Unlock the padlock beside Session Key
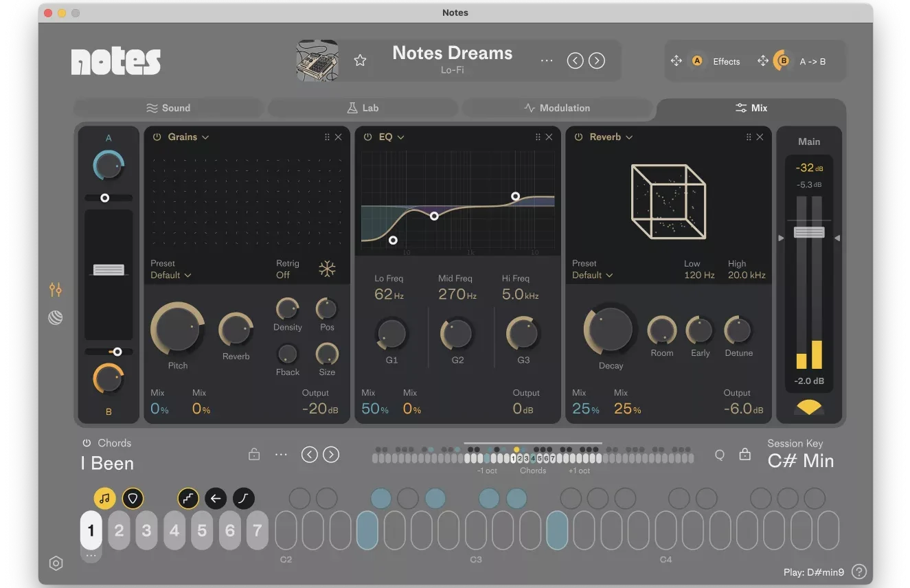 (x=745, y=454)
